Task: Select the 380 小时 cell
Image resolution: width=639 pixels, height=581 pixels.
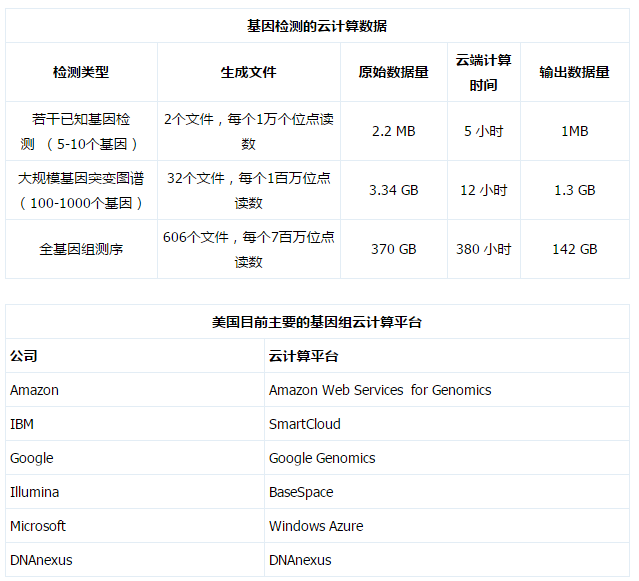Action: (484, 249)
